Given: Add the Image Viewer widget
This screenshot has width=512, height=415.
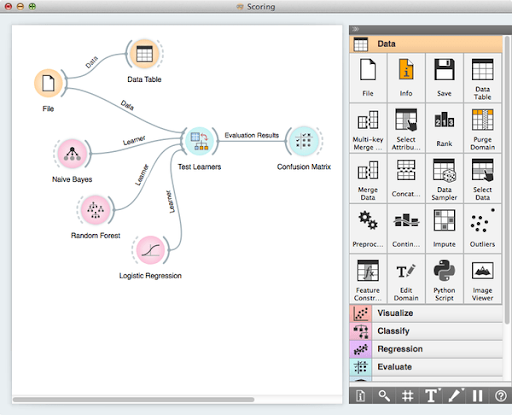Looking at the screenshot, I should pyautogui.click(x=482, y=279).
